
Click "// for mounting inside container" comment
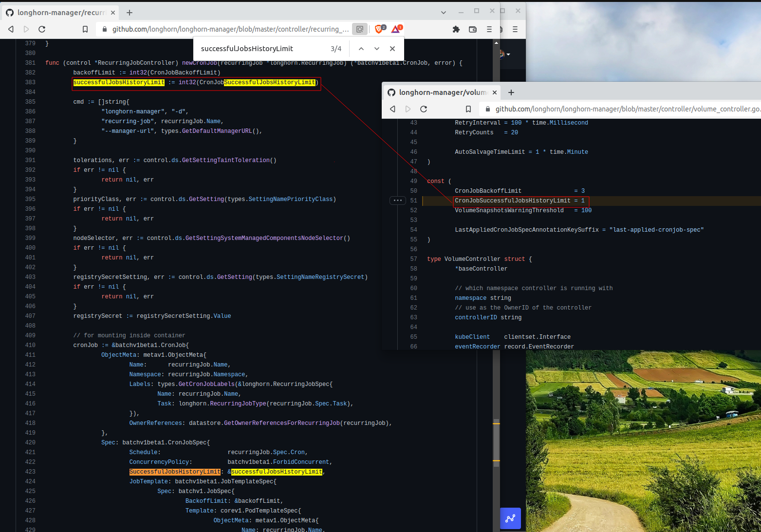130,335
